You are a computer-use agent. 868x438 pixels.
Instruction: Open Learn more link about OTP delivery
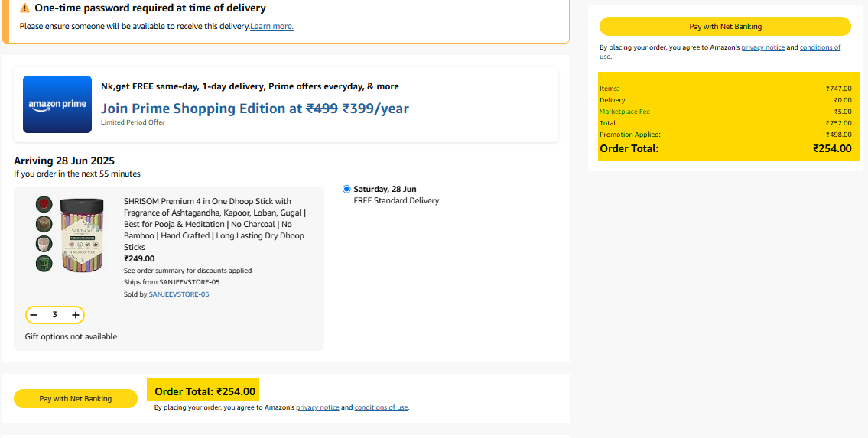tap(271, 26)
